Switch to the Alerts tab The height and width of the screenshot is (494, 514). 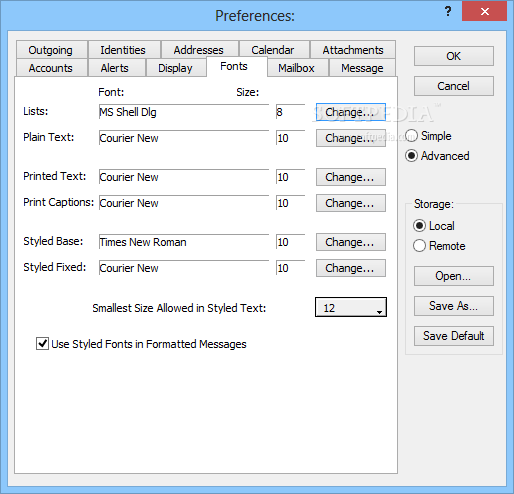point(116,68)
